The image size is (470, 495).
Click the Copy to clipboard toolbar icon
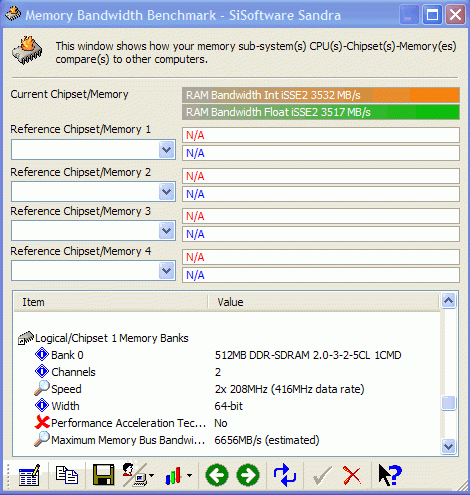[67, 475]
